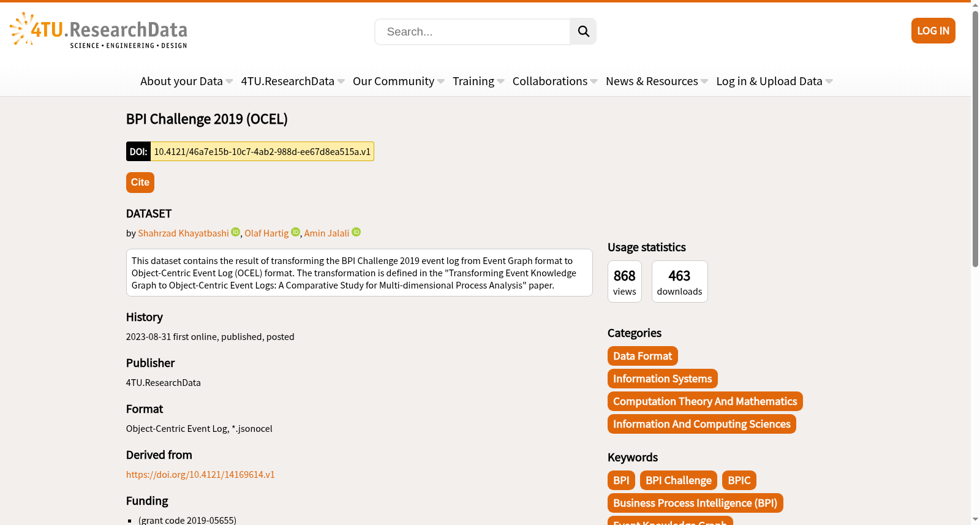Expand the Training menu
Viewport: 980px width, 525px height.
[478, 81]
